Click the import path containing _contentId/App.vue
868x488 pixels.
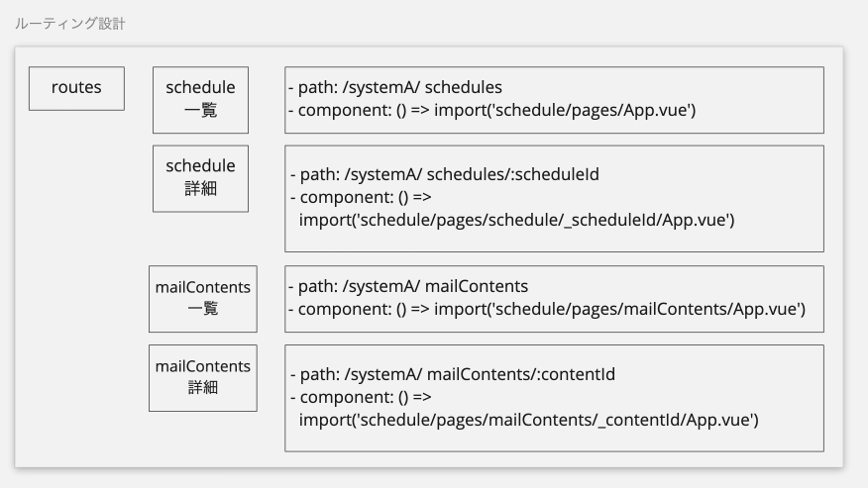click(528, 421)
